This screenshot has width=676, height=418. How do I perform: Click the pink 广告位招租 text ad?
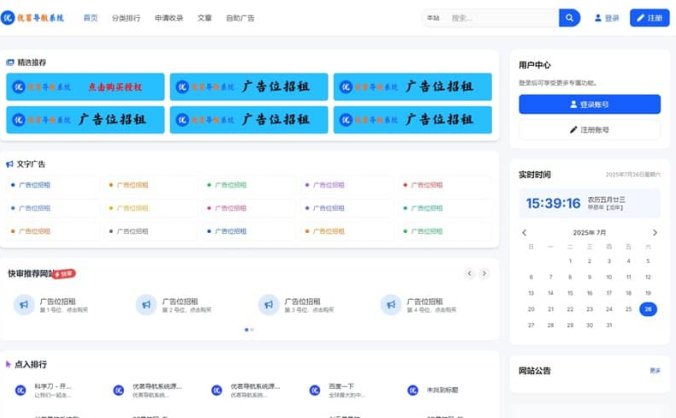tap(230, 208)
